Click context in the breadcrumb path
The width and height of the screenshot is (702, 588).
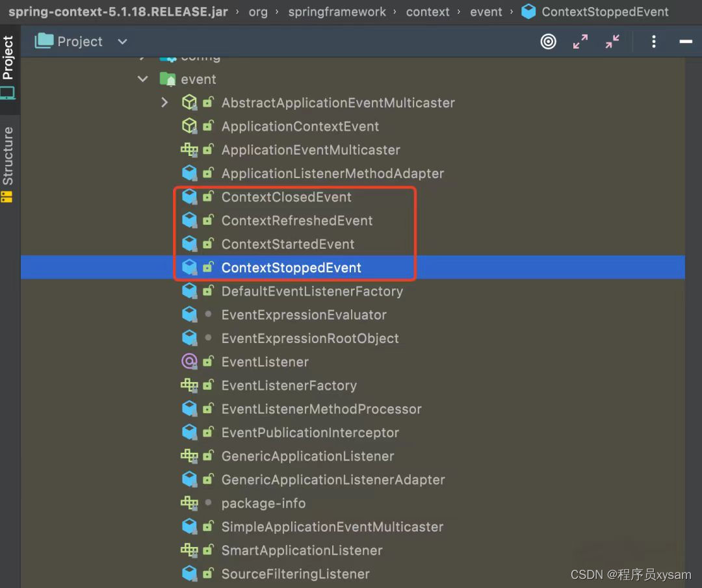428,11
